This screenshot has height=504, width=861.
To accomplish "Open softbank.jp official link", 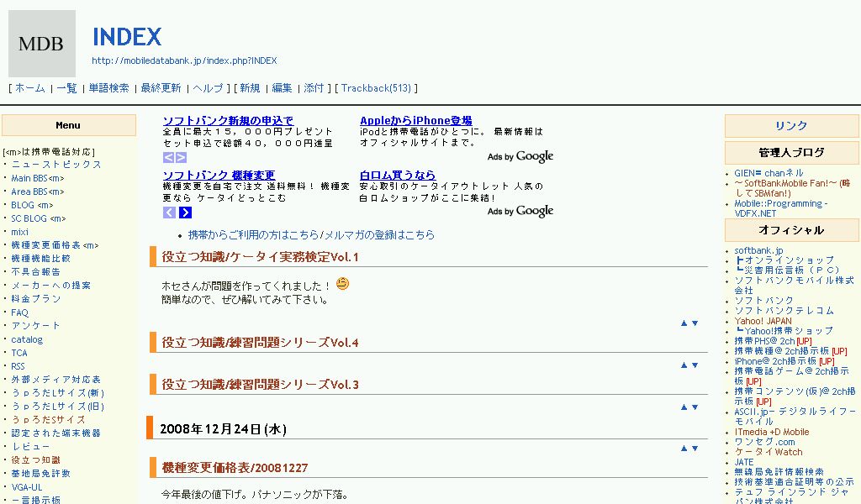I will tap(759, 250).
